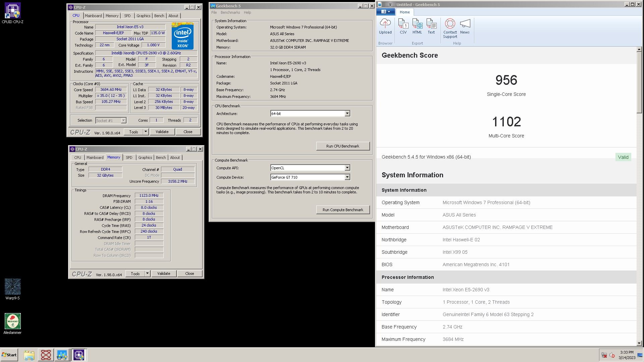Click the Geekbench results vertical scrollbar thumb
Image resolution: width=644 pixels, height=362 pixels.
tap(639, 82)
